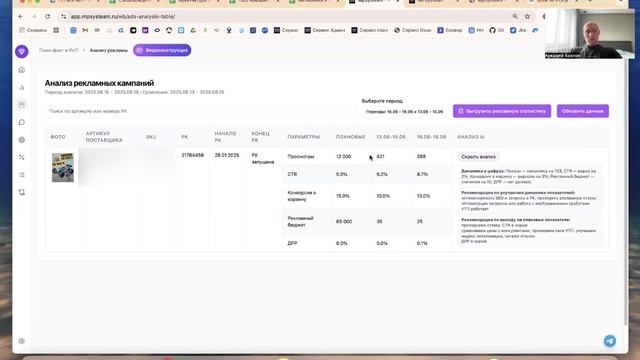Click the SKU column header
The width and height of the screenshot is (640, 360).
[x=151, y=137]
